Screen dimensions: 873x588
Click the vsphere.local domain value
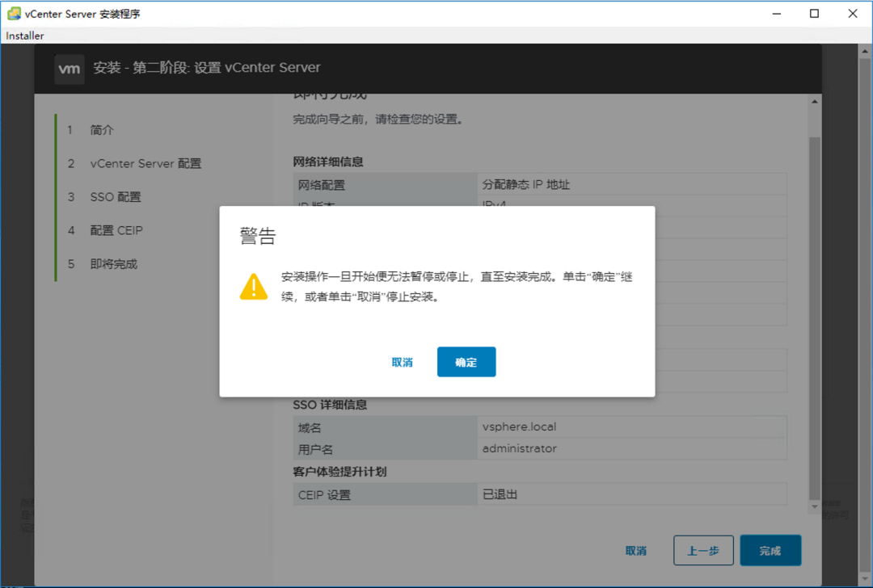519,426
